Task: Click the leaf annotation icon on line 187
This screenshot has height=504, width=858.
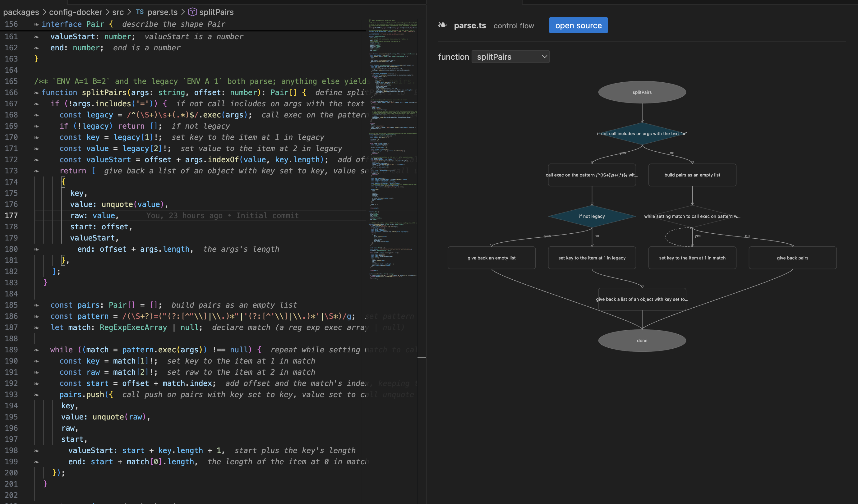Action: [x=36, y=328]
